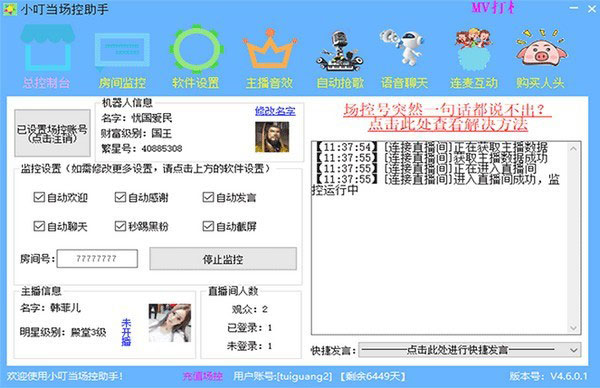Click the 充值场控 status bar link

[203, 376]
